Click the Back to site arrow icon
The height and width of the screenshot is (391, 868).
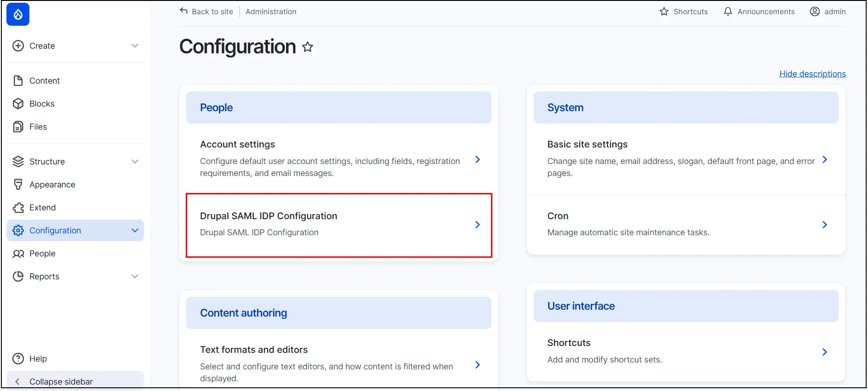[184, 11]
